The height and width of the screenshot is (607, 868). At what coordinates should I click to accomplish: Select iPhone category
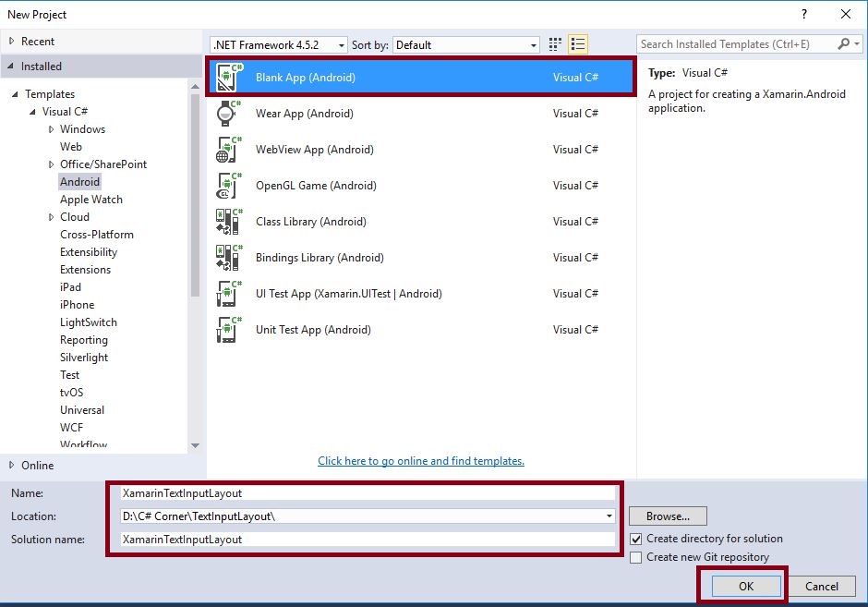[77, 305]
